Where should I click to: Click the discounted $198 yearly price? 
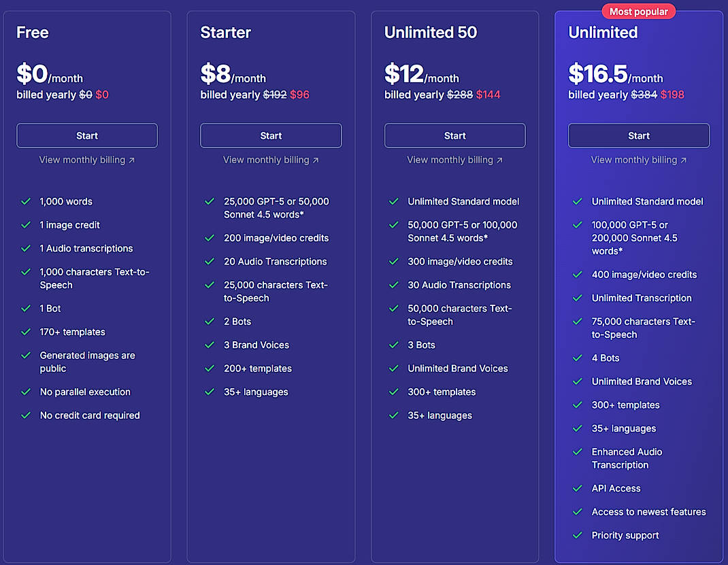(x=672, y=95)
